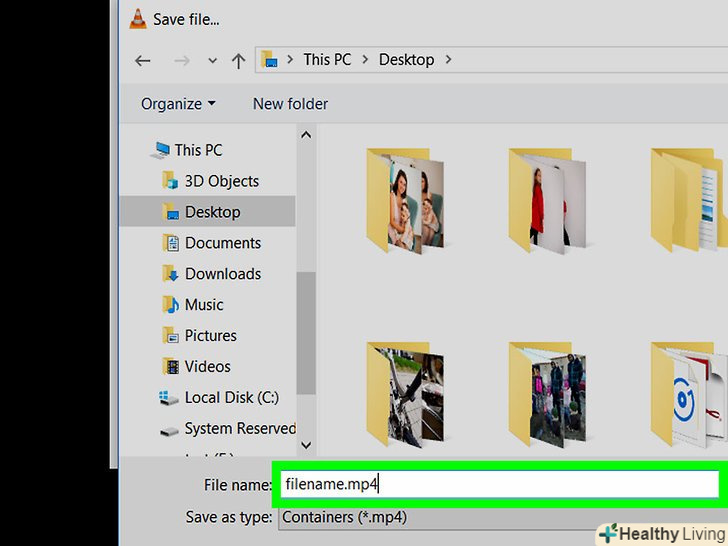The height and width of the screenshot is (546, 728).
Task: Go back with the left arrow button
Action: 143,60
